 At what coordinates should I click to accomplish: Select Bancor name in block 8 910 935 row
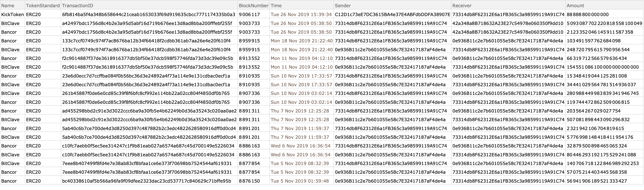pos(9,76)
